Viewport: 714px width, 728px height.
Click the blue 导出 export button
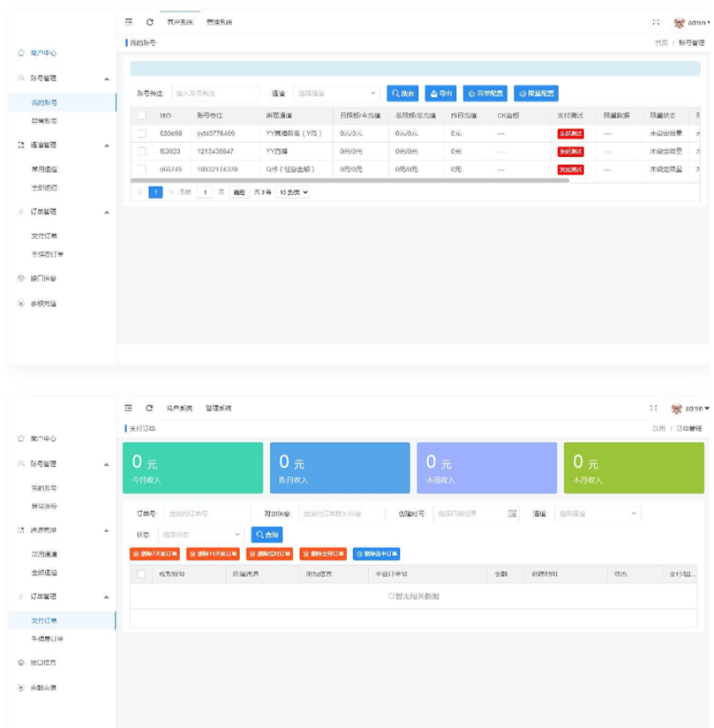pyautogui.click(x=440, y=94)
